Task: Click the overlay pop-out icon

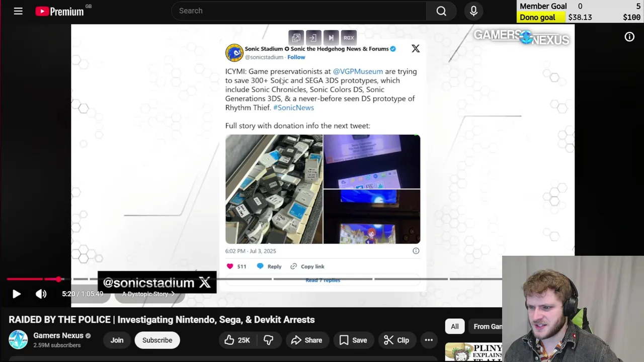Action: 296,38
